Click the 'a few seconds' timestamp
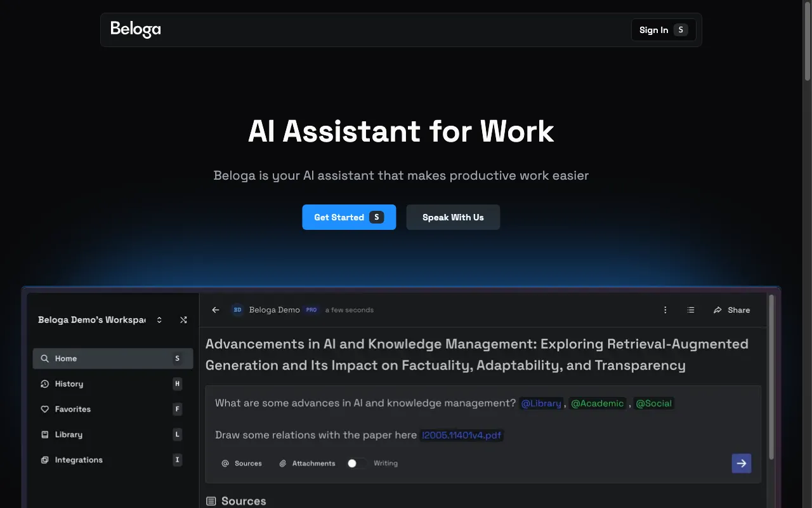 point(350,310)
